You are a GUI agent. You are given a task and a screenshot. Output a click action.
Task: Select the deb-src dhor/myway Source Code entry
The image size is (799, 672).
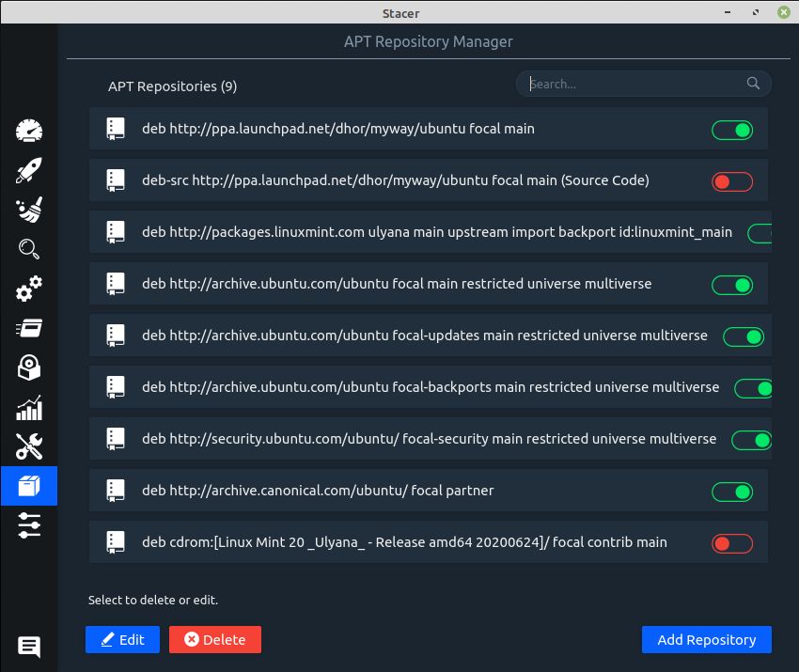point(396,180)
